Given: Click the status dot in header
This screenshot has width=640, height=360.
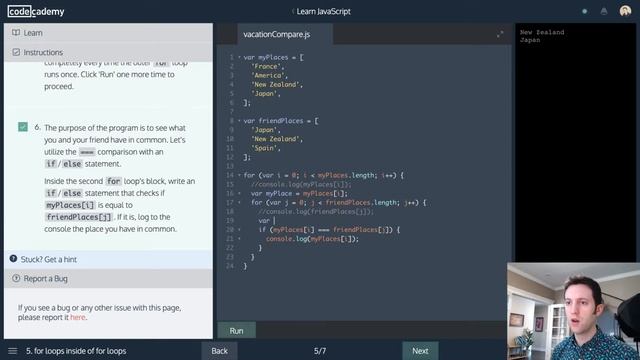Looking at the screenshot, I should point(584,11).
